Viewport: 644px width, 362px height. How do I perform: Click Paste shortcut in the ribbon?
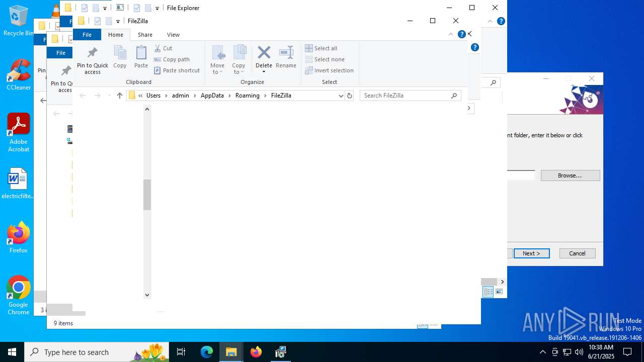177,70
